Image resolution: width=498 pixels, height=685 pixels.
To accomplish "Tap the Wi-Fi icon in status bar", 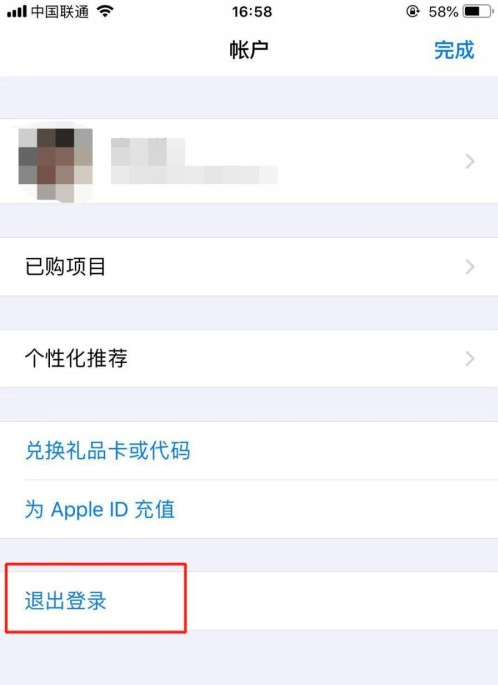I will (x=105, y=11).
